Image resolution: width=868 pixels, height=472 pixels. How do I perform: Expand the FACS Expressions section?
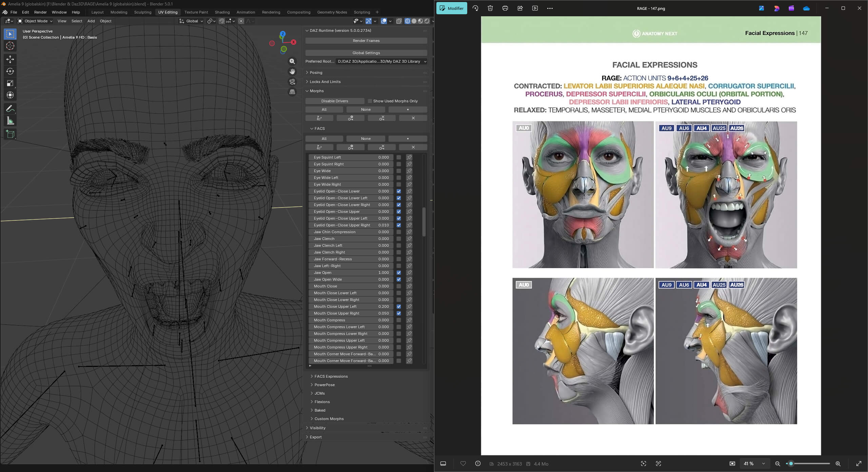pyautogui.click(x=331, y=376)
